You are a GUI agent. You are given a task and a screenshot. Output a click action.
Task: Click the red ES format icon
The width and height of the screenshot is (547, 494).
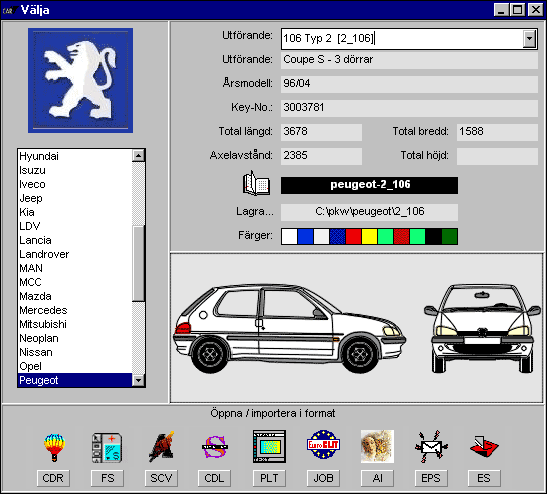point(484,446)
